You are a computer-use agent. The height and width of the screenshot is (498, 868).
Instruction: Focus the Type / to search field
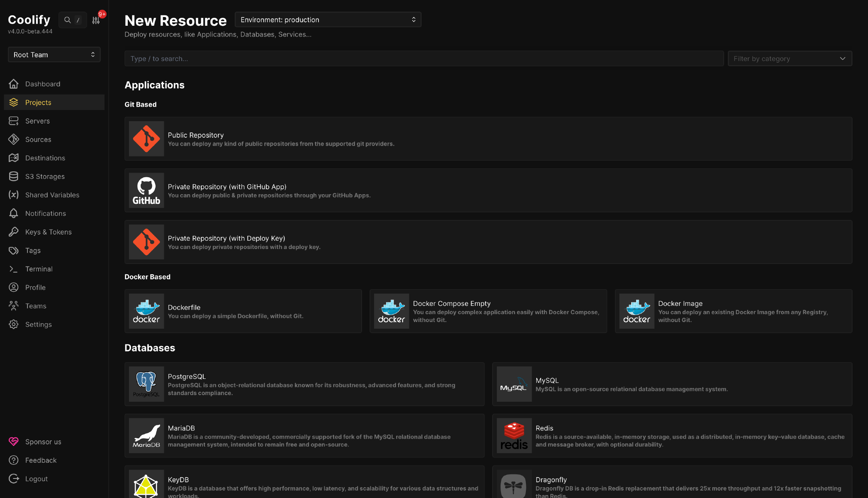click(x=423, y=59)
